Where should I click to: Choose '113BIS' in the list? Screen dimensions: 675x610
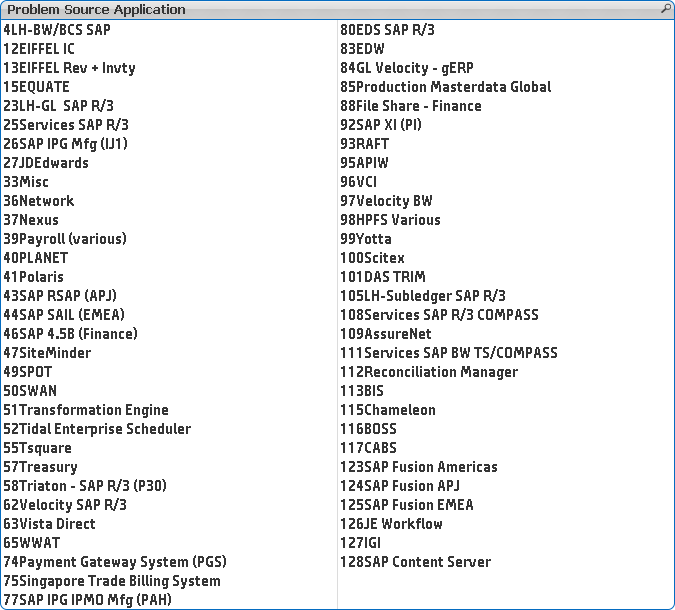(x=506, y=390)
